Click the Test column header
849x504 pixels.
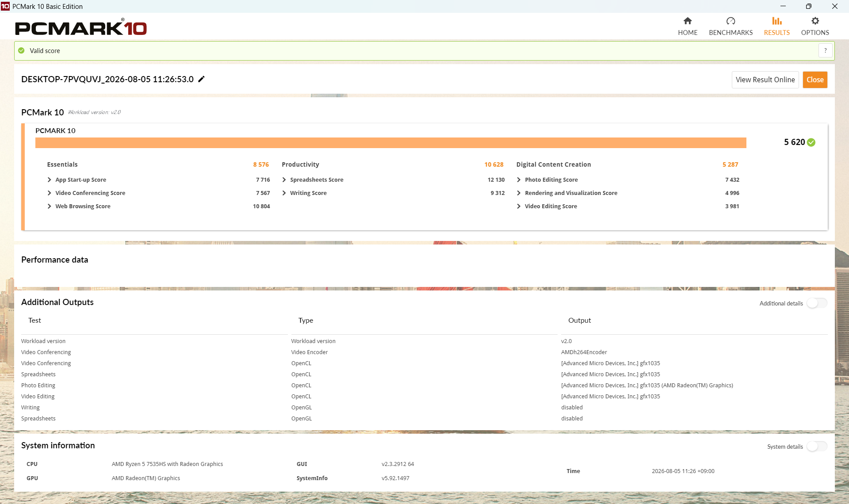point(34,321)
